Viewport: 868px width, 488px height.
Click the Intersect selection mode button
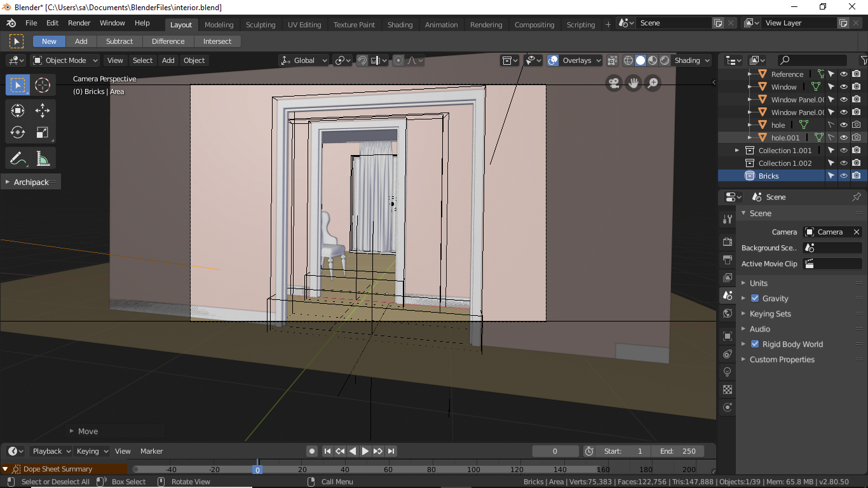pos(217,41)
